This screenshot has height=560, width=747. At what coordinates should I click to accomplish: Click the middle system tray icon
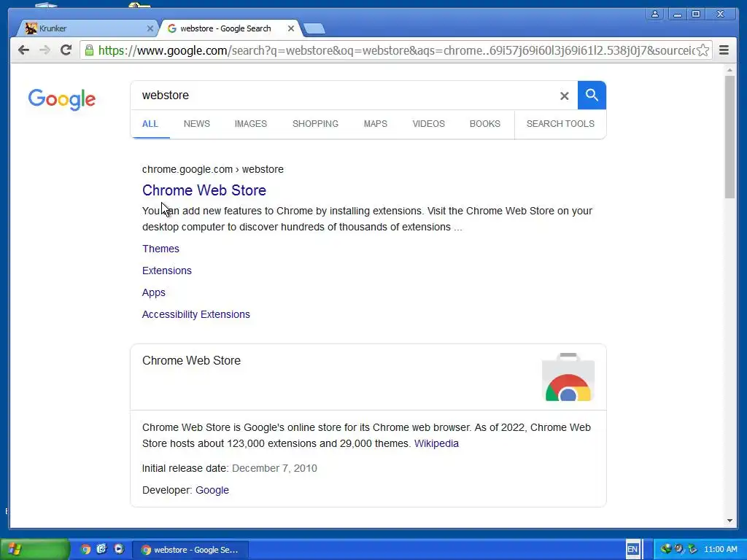pyautogui.click(x=679, y=549)
